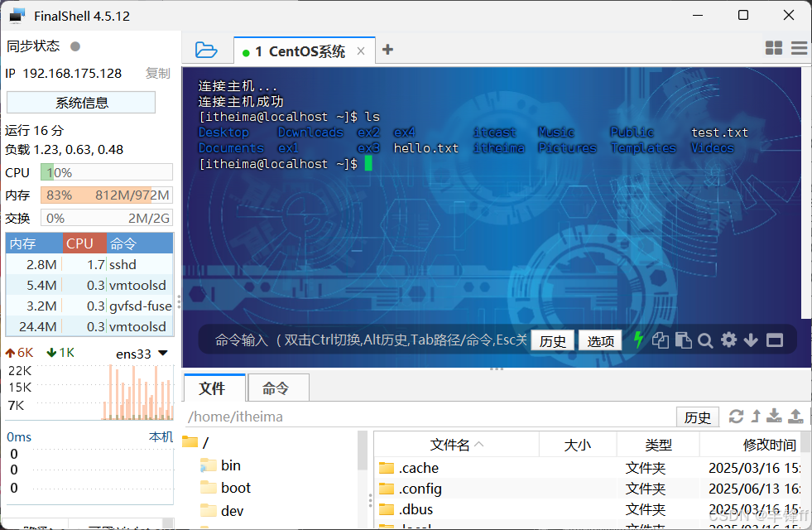
Task: Sort files by 类型 column
Action: click(x=658, y=445)
